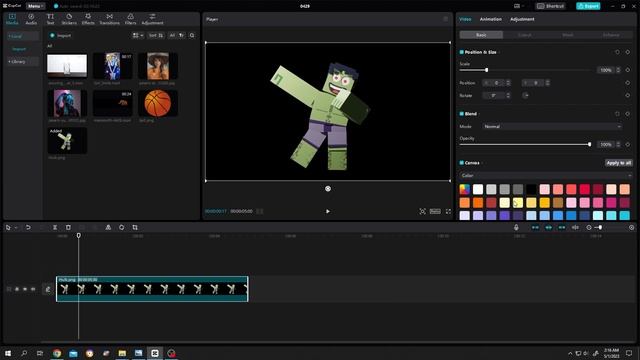Click Apply to all in Canvas section
Viewport: 640px width, 360px height.
pyautogui.click(x=618, y=163)
